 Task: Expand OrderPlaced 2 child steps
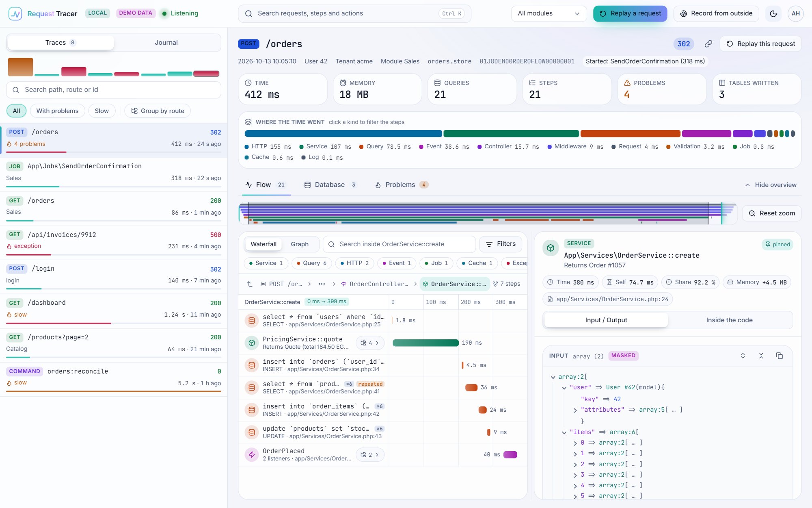click(x=370, y=455)
